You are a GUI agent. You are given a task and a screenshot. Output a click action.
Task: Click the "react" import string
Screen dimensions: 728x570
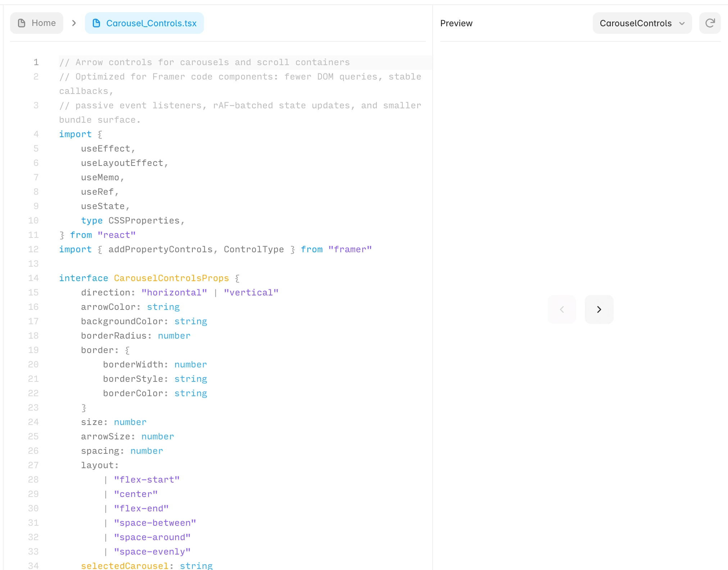point(117,235)
